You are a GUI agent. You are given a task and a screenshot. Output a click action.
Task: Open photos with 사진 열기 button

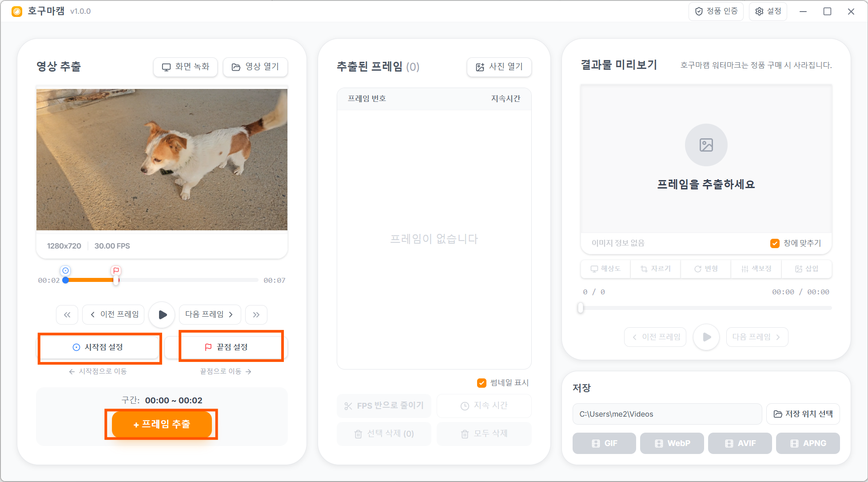click(x=499, y=67)
